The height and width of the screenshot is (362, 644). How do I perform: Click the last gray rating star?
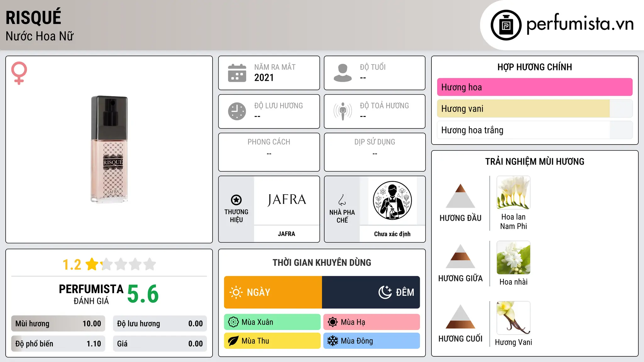[150, 264]
